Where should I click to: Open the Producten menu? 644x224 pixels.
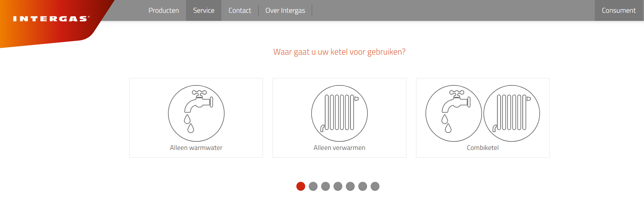click(x=164, y=11)
